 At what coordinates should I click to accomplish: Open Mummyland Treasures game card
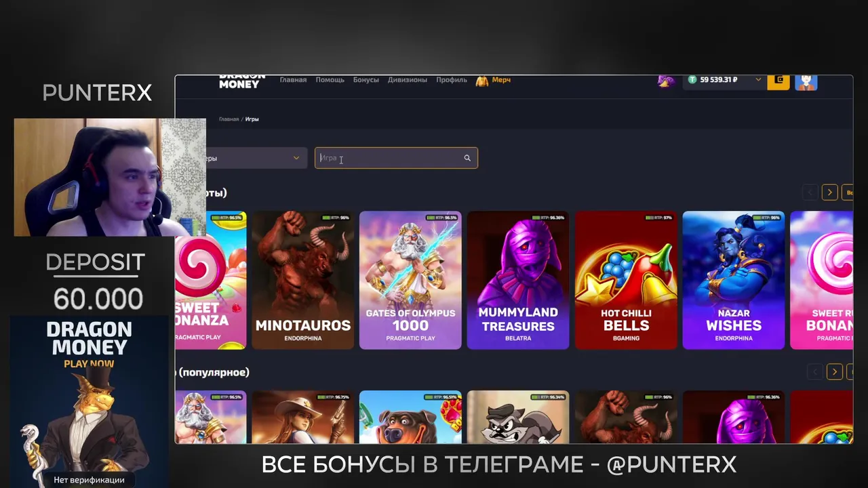(518, 280)
